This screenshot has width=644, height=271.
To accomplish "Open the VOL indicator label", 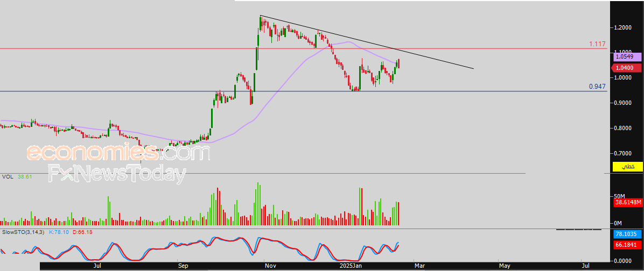I will (8, 176).
